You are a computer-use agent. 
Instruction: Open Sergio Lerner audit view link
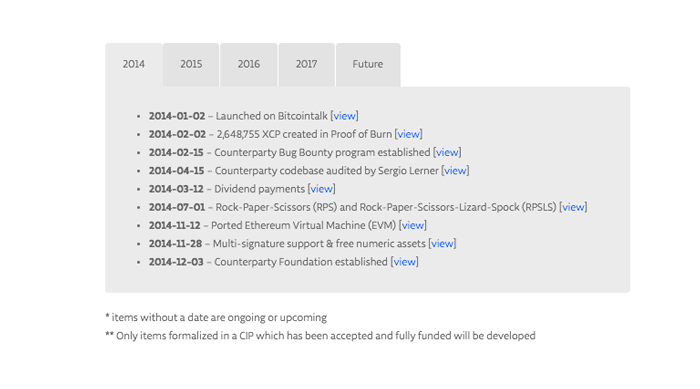pyautogui.click(x=455, y=171)
